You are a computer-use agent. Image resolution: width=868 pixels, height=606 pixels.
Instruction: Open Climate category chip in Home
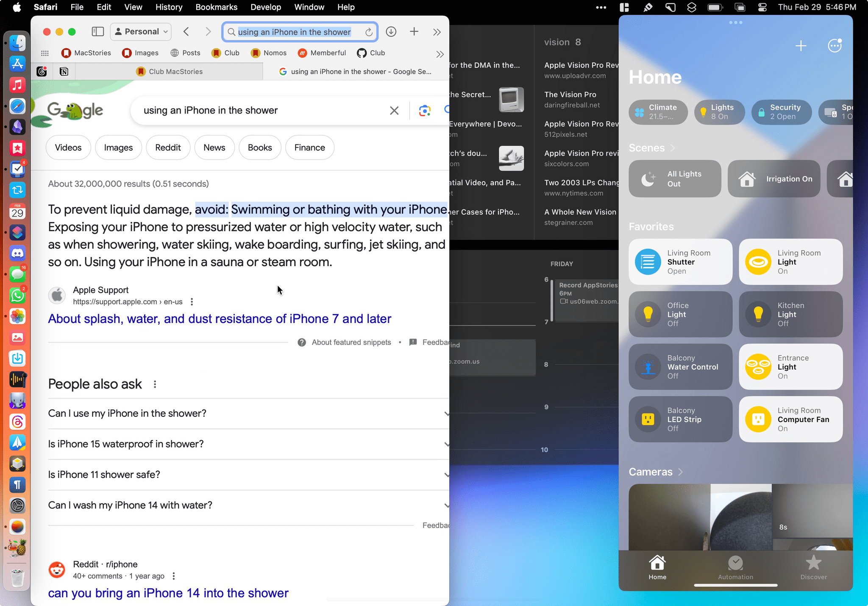click(x=658, y=112)
